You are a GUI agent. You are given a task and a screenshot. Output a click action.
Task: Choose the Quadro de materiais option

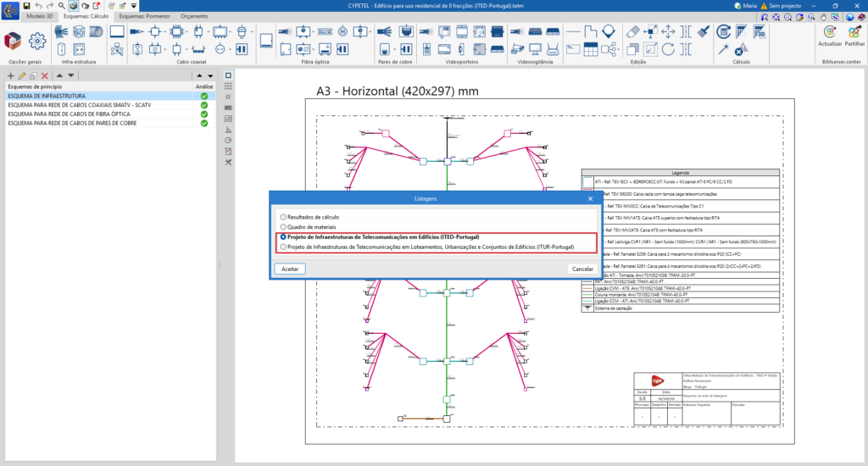click(x=284, y=227)
